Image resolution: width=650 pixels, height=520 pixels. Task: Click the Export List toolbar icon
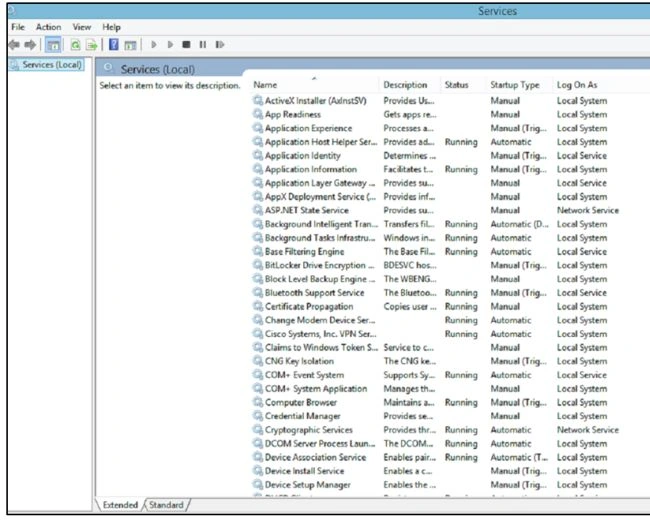(91, 45)
